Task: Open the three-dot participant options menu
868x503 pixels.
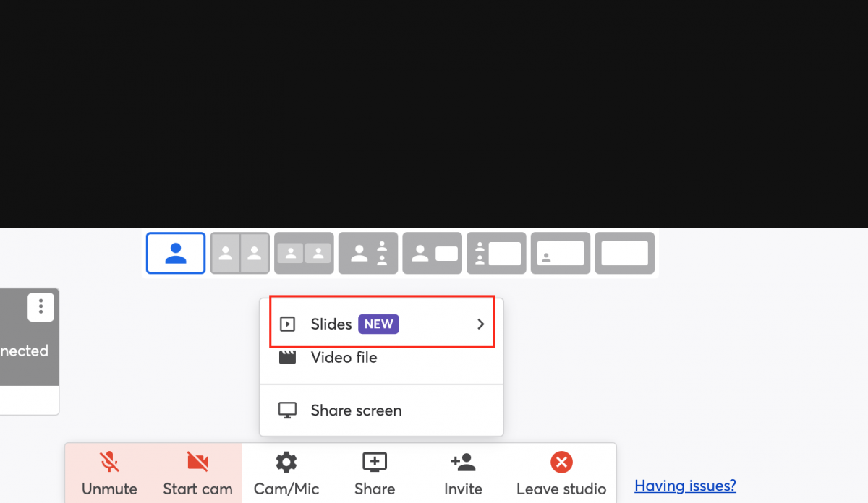Action: [x=41, y=307]
